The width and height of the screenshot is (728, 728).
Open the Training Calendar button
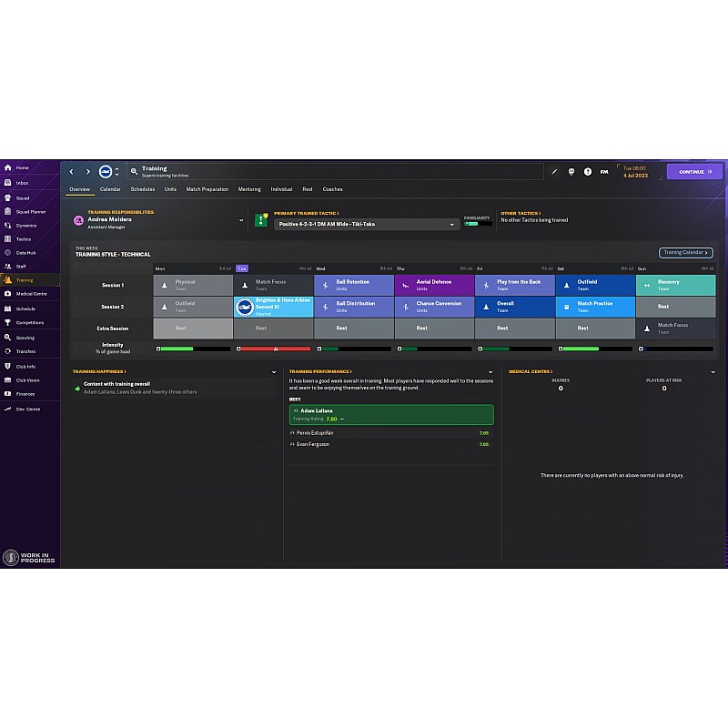[x=685, y=253]
